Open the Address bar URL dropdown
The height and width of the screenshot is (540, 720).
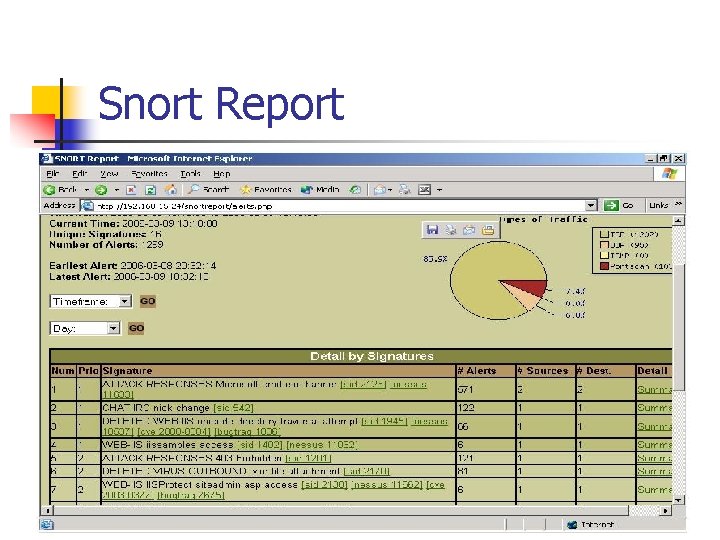[591, 206]
